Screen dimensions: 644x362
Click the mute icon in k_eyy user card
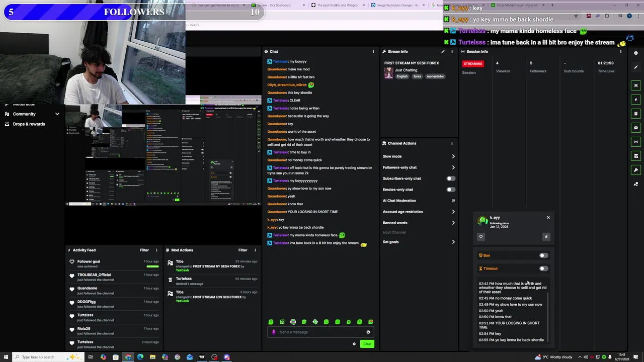[x=546, y=237]
